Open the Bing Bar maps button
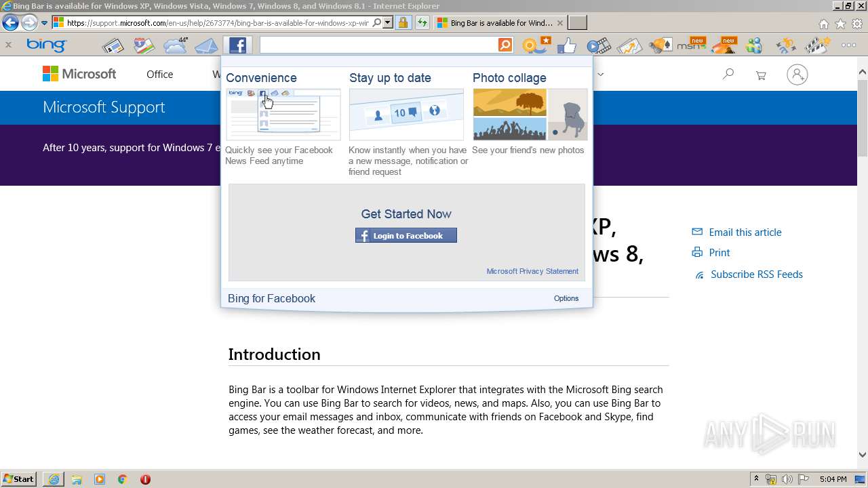 click(x=144, y=45)
